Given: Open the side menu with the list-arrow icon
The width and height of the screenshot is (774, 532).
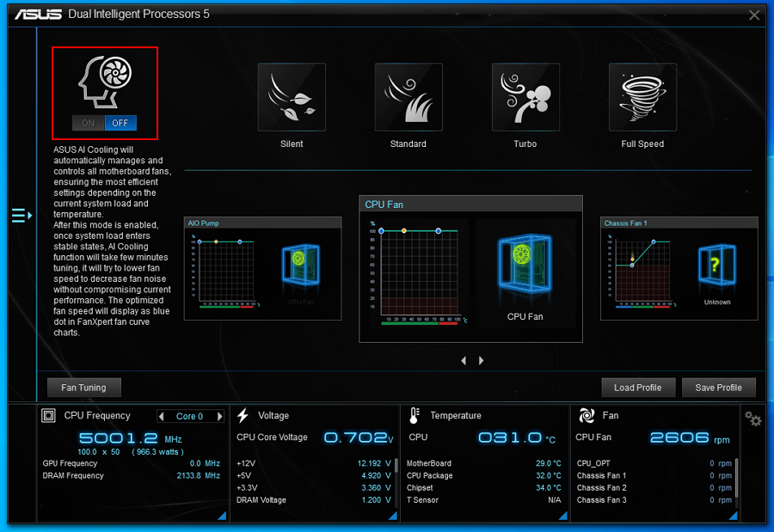Looking at the screenshot, I should tap(21, 216).
